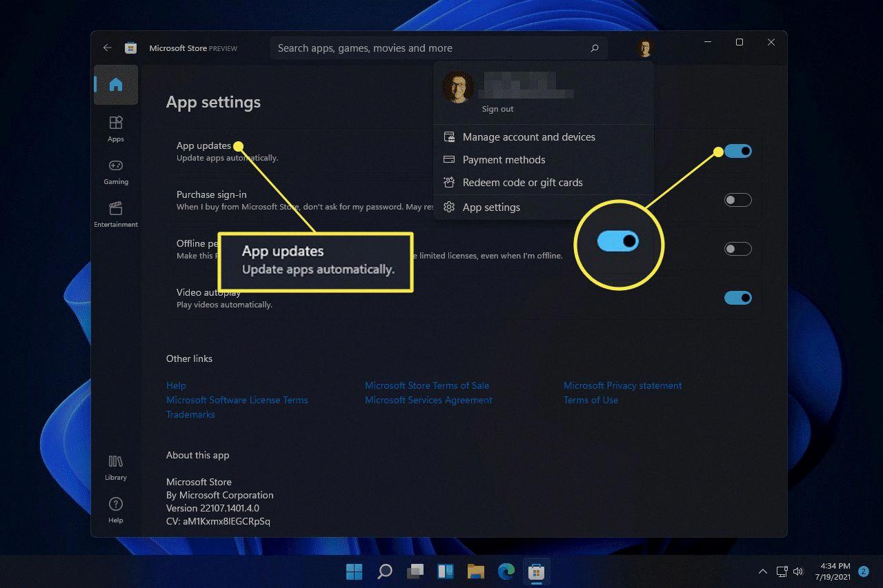Enable the Purchase sign-in toggle
Viewport: 883px width, 588px height.
[x=737, y=200]
